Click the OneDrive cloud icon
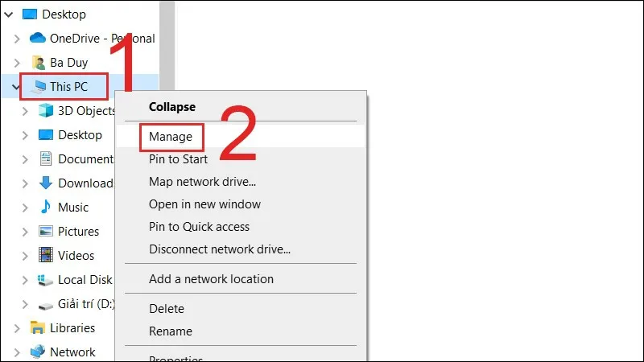Image resolution: width=644 pixels, height=362 pixels. point(38,39)
